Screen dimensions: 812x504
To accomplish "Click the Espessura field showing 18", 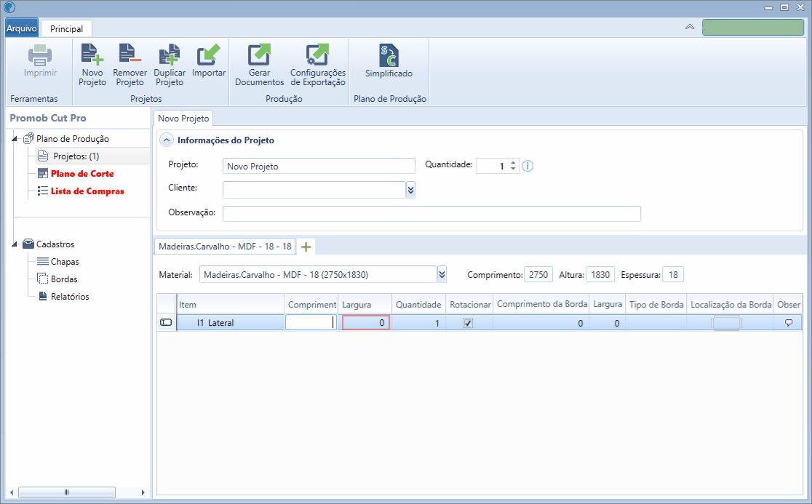I will 673,274.
